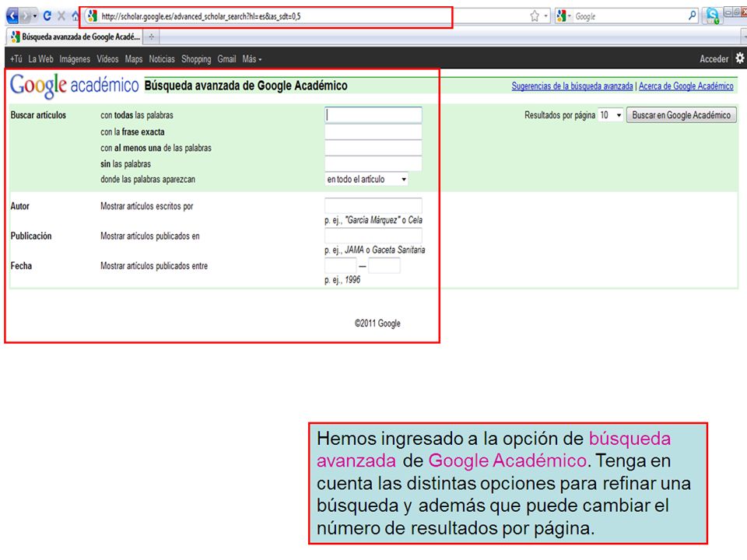747x560 pixels.
Task: Click the home icon in the browser toolbar
Action: coord(75,16)
